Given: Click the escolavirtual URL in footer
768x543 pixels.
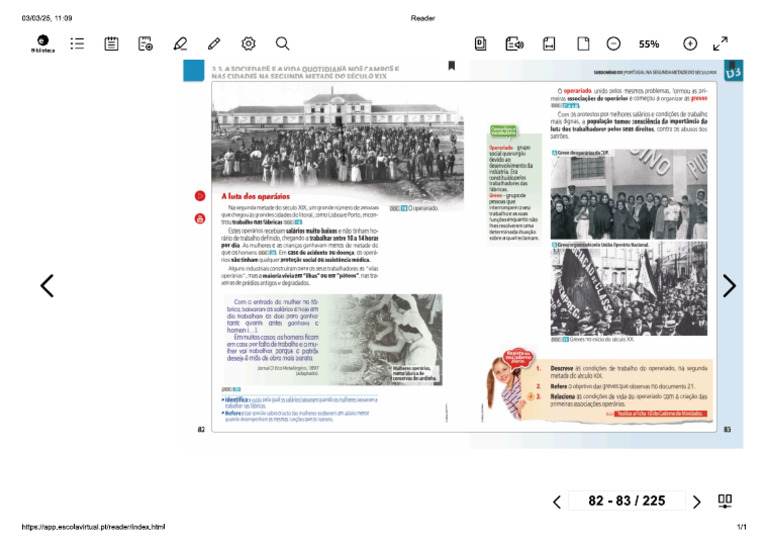Looking at the screenshot, I should click(93, 527).
